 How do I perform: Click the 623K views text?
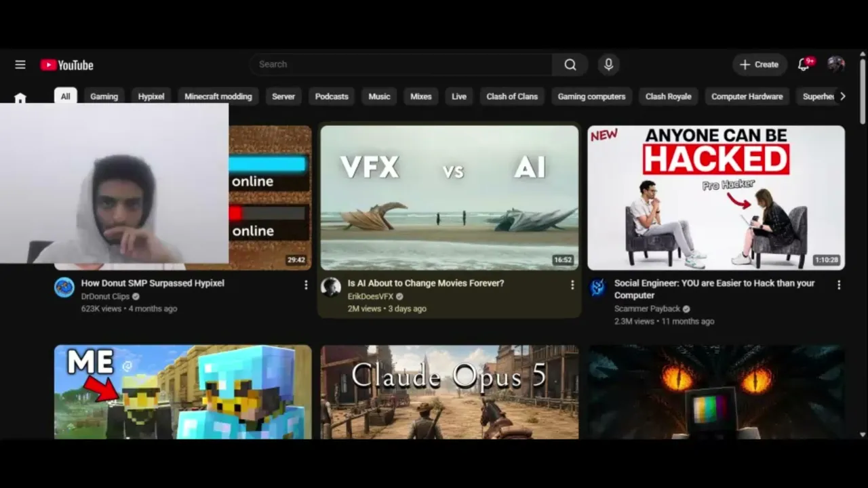[101, 309]
